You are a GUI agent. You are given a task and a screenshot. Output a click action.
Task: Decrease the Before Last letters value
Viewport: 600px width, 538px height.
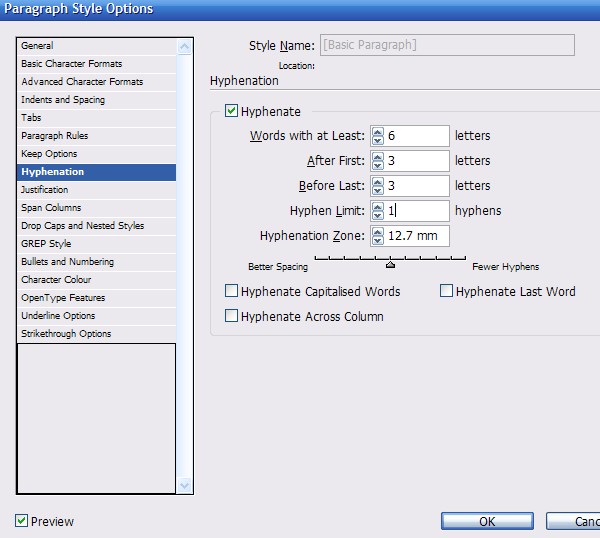(378, 190)
